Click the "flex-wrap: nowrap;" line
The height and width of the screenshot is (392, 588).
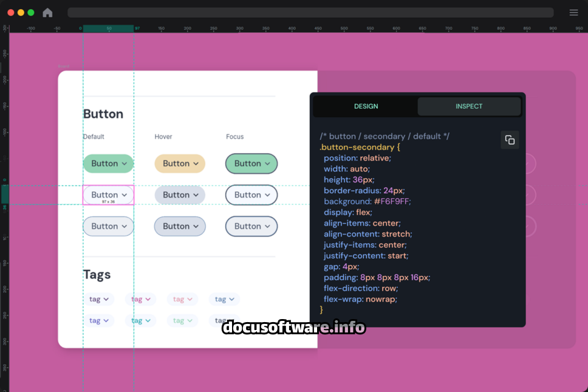(360, 300)
